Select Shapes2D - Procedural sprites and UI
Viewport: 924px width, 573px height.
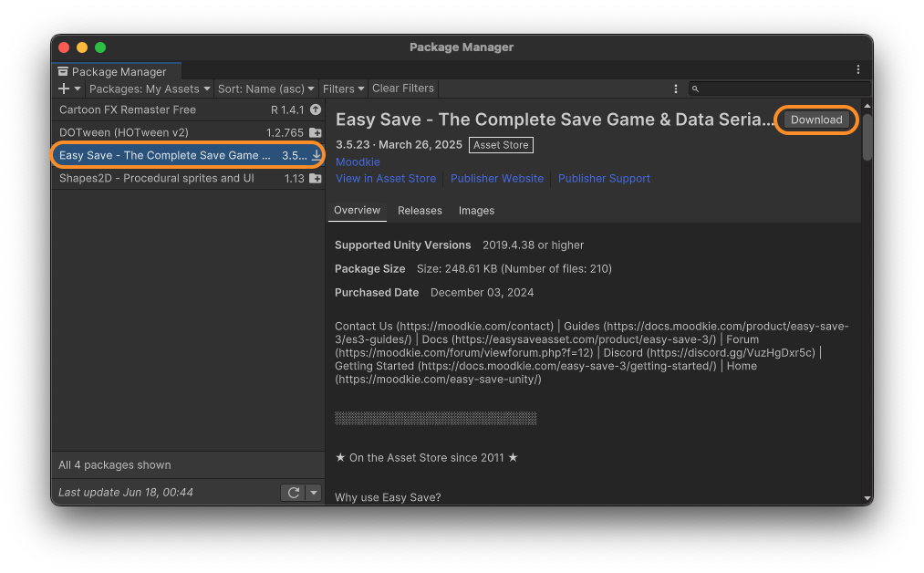pos(188,178)
